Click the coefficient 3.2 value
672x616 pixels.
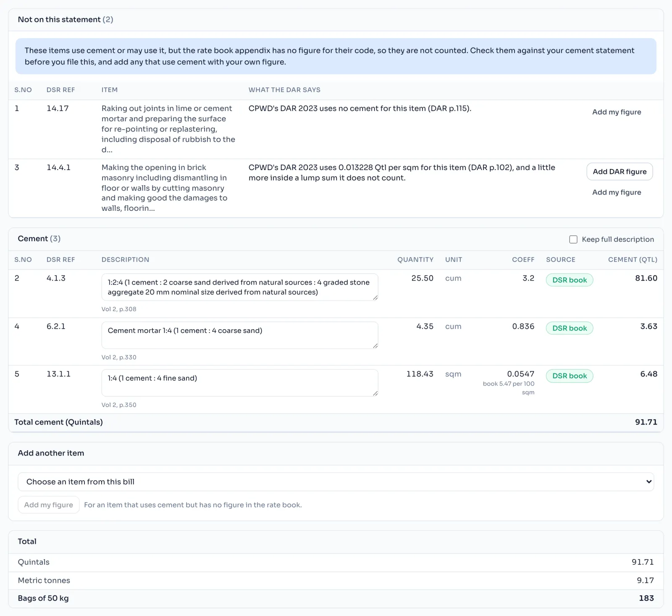tap(528, 278)
